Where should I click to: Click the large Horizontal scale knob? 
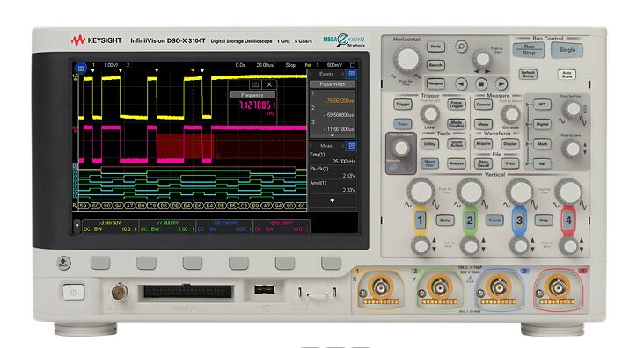click(x=408, y=60)
